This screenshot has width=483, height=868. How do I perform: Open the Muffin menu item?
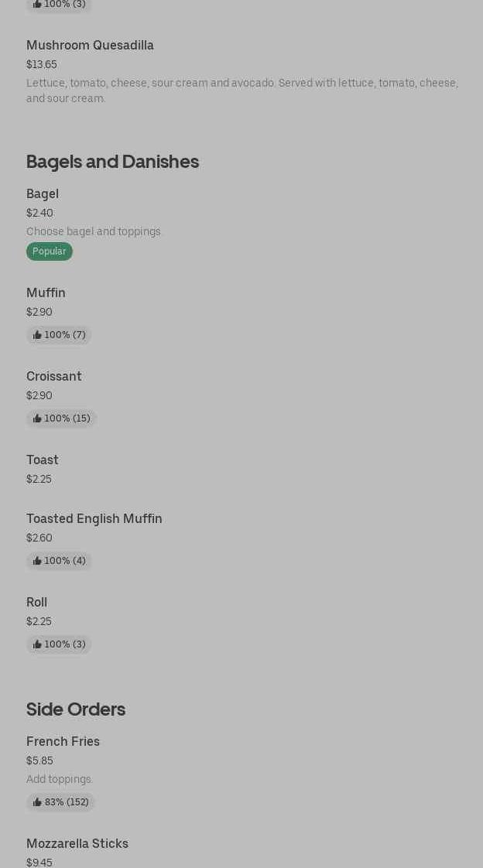tap(46, 293)
